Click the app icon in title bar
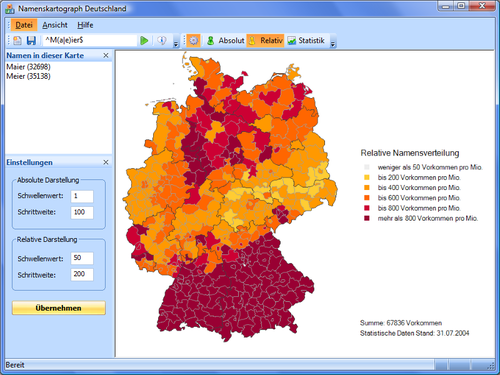500x375 pixels. click(10, 9)
